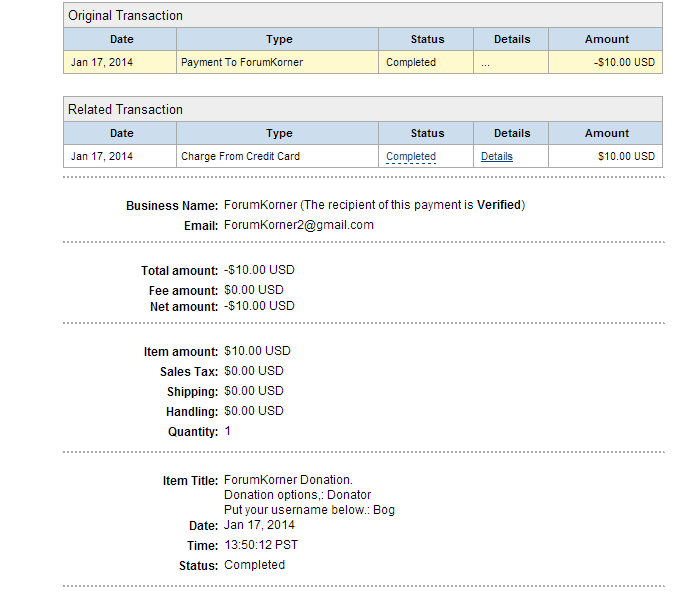The image size is (696, 595).
Task: Click the final Status value Completed
Action: pos(254,565)
